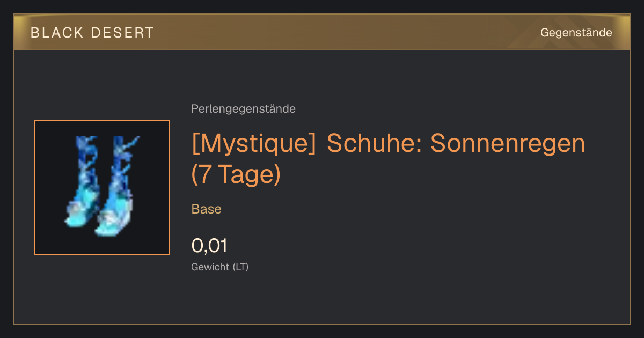This screenshot has width=644, height=338.
Task: Click the BLACK DESERT logo text
Action: 92,33
